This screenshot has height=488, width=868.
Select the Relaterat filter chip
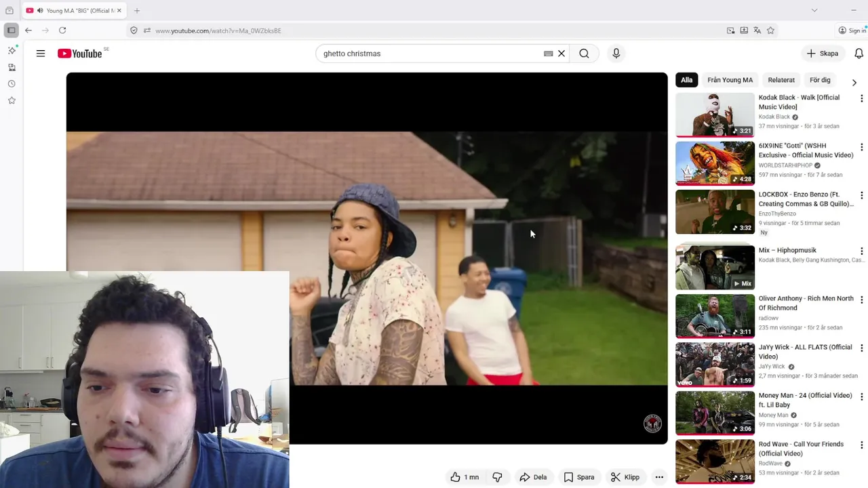tap(781, 80)
